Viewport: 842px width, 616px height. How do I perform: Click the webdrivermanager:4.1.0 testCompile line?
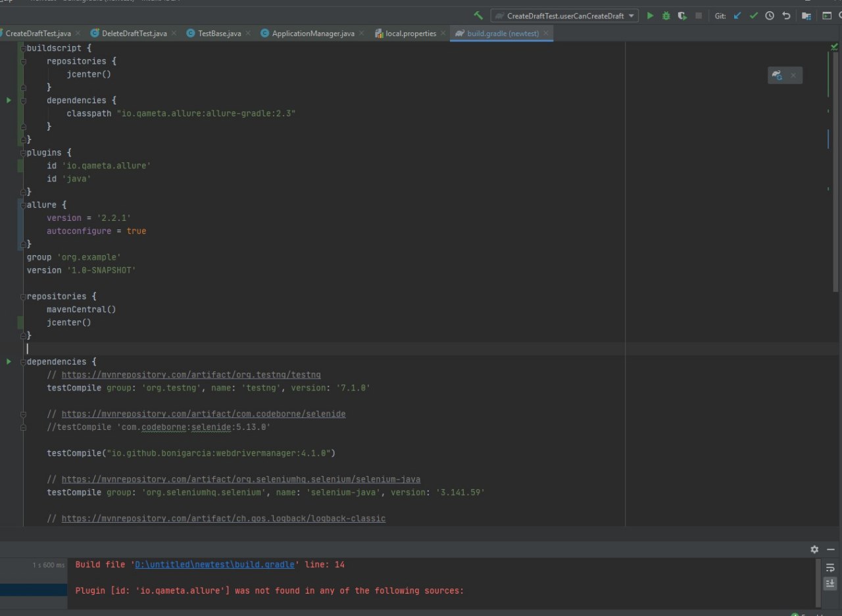tap(191, 453)
